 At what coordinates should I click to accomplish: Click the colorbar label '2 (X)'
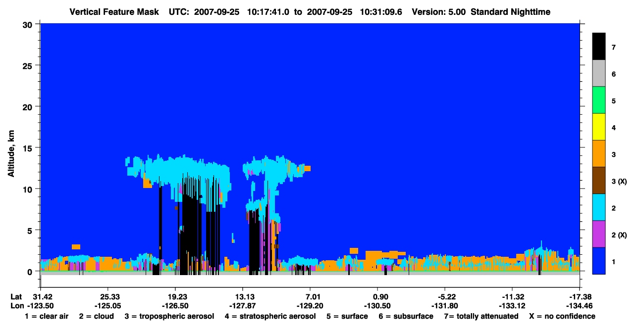[619, 235]
